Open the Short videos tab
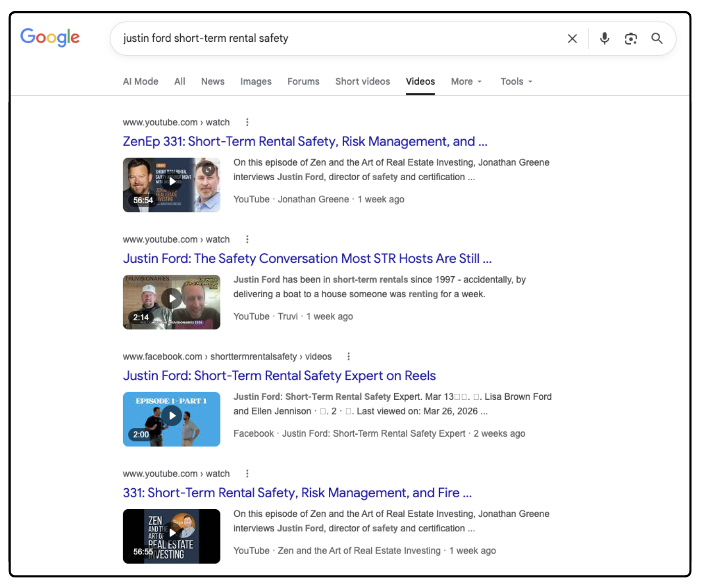 pos(363,81)
